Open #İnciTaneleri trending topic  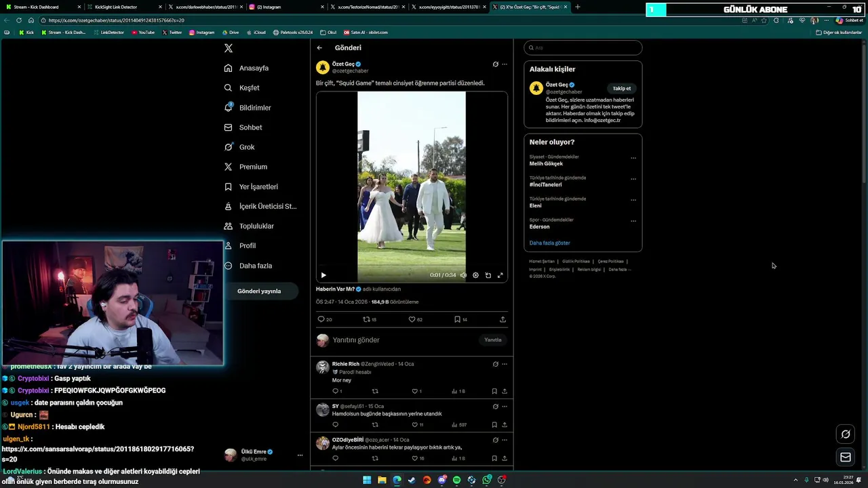(x=545, y=184)
